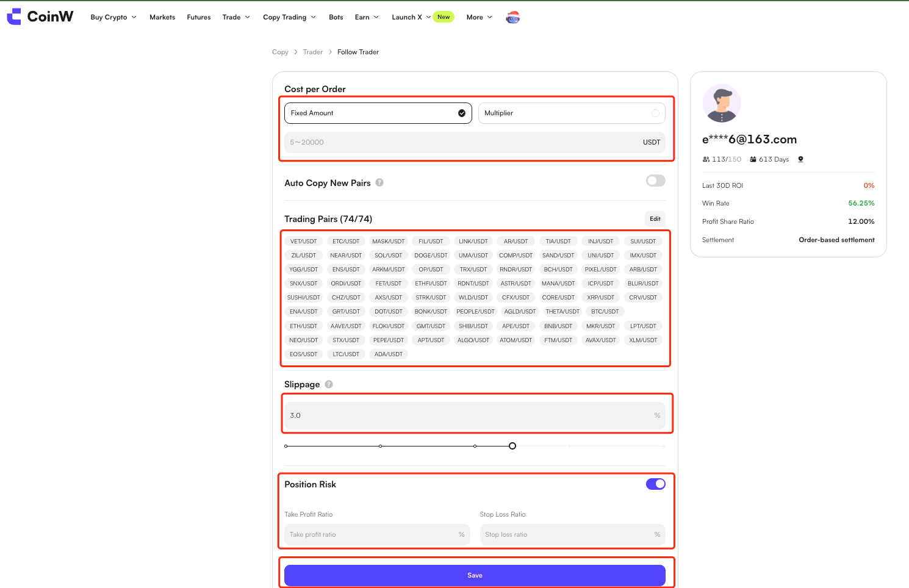Viewport: 909px width, 588px height.
Task: Expand the Buy Crypto dropdown
Action: (113, 17)
